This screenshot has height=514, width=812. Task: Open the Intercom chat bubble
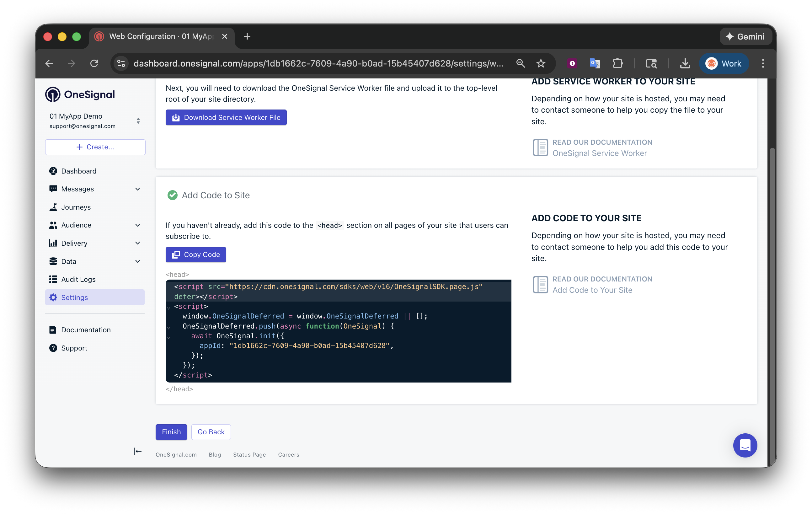tap(745, 445)
